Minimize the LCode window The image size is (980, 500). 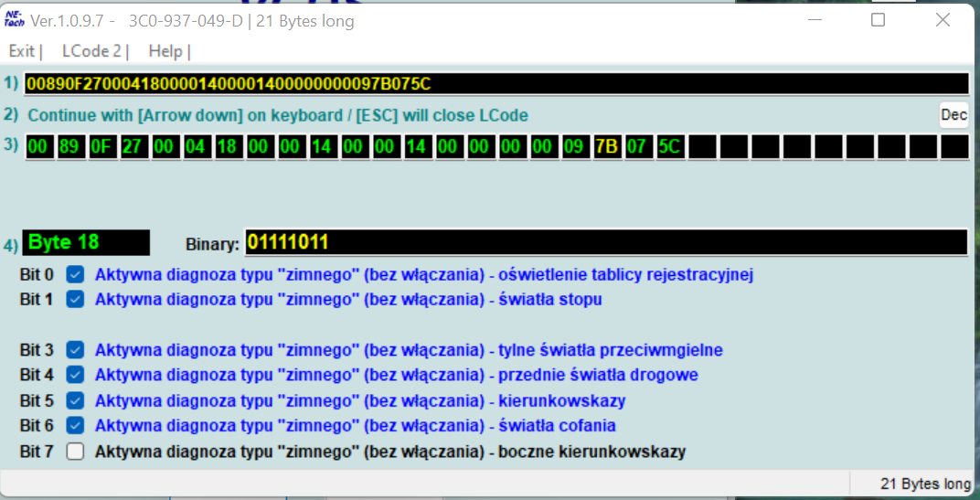click(x=815, y=20)
